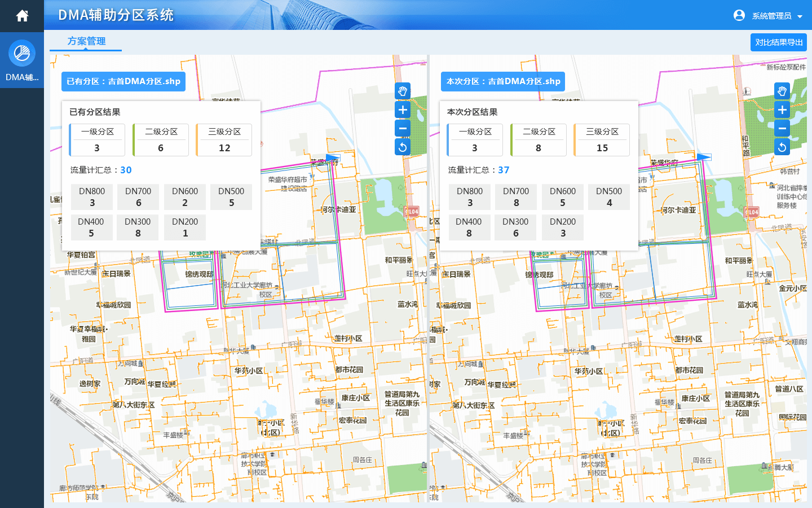Select 三级分区 card showing 15
The height and width of the screenshot is (508, 812).
click(602, 140)
